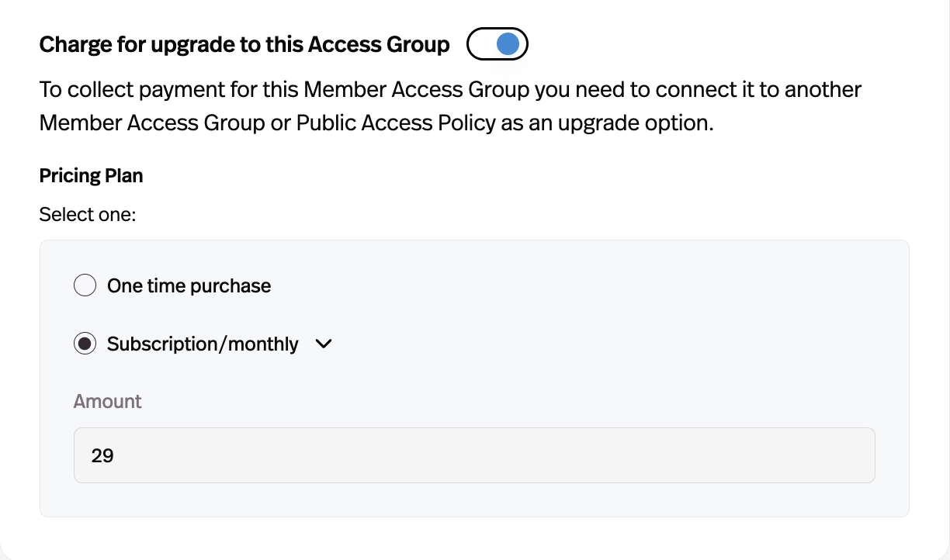This screenshot has height=560, width=950.
Task: Focus the subscription amount box showing 29
Action: tap(474, 455)
